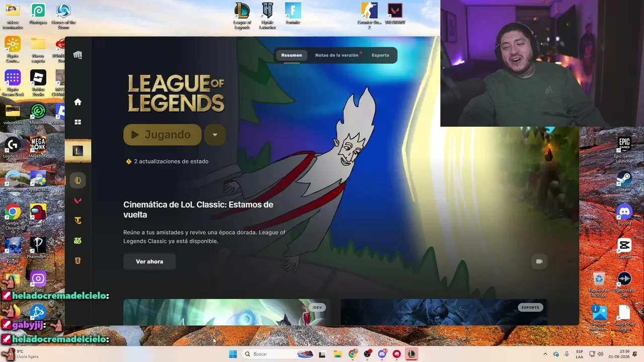Open Teamfight Tactics from the Riot sidebar
Screen dimensions: 644x362
[x=77, y=221]
